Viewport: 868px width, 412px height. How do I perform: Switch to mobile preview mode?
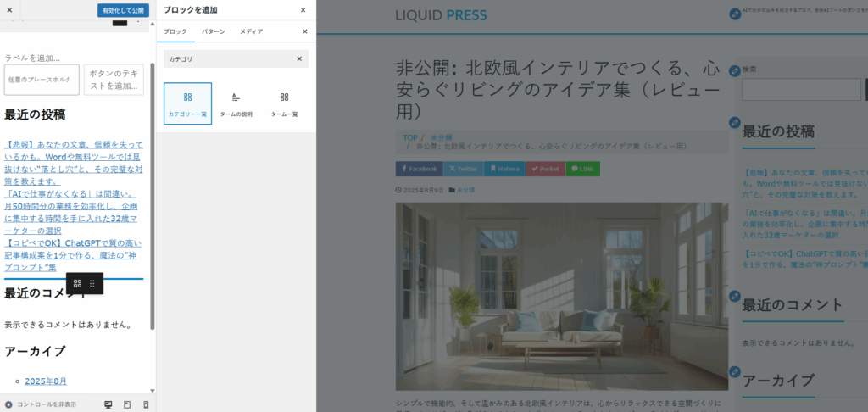146,404
